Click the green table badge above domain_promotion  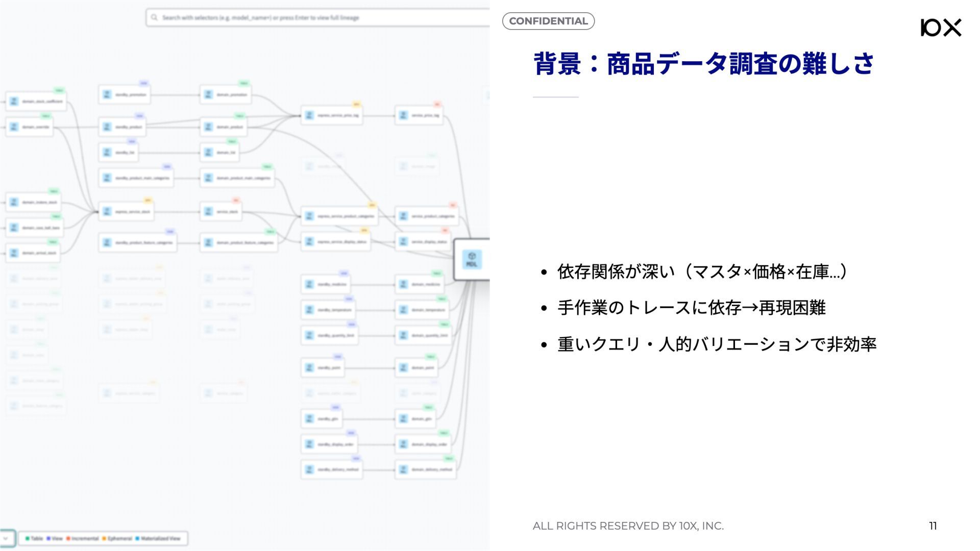(244, 83)
